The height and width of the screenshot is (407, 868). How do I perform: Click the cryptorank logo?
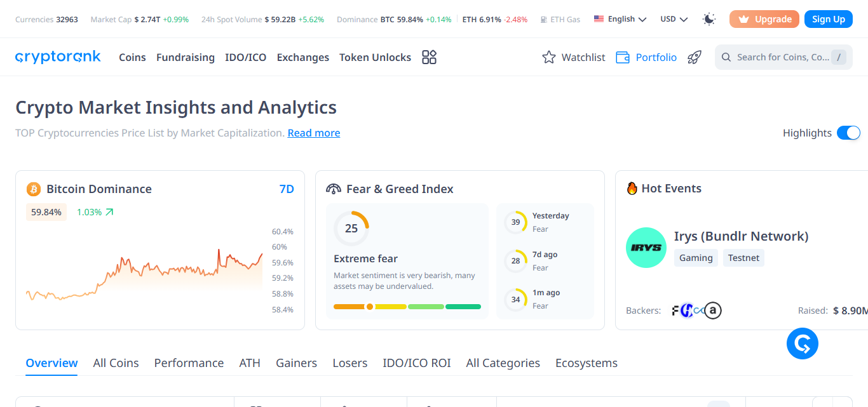coord(58,57)
